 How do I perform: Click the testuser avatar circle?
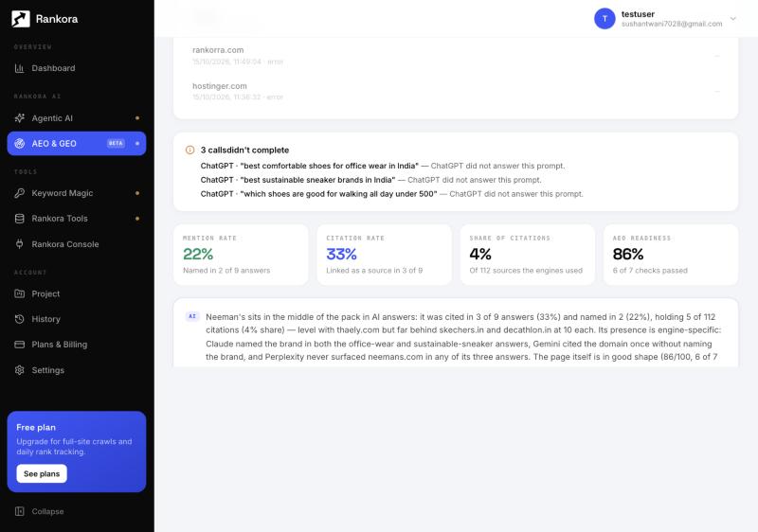pos(605,19)
